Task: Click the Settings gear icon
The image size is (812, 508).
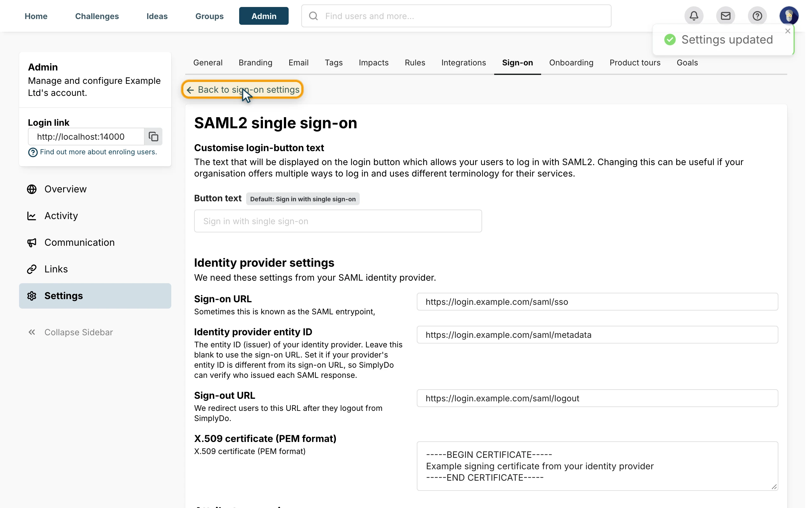Action: [x=32, y=296]
